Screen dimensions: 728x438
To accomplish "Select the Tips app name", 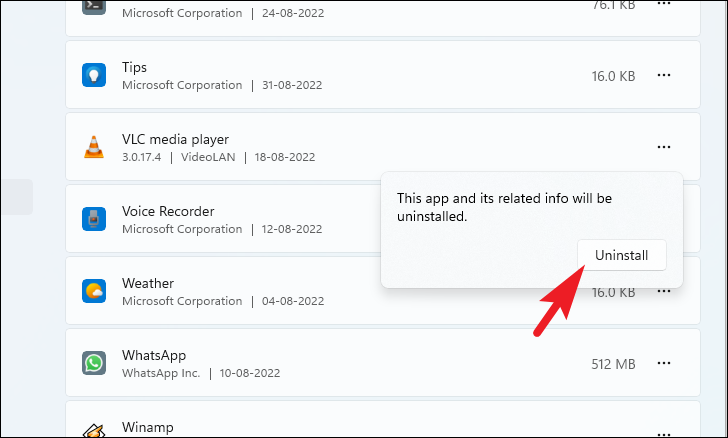I will click(x=134, y=67).
